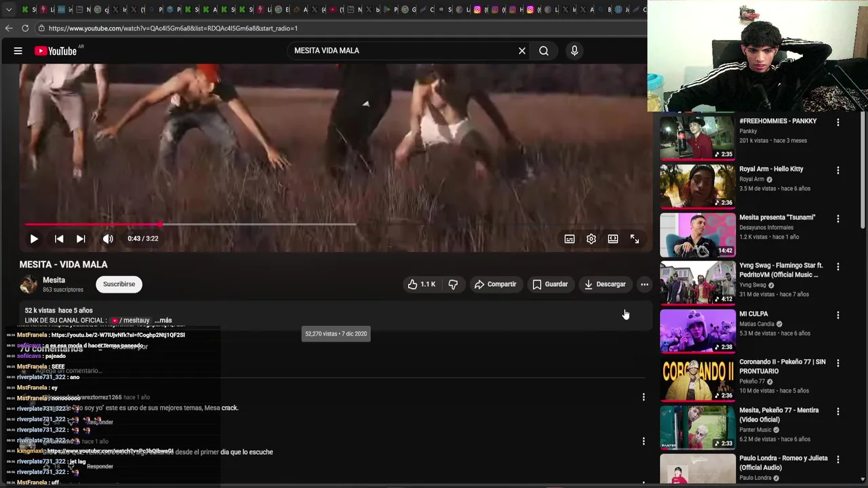This screenshot has width=868, height=488.
Task: Clear the search box with X icon
Action: pos(522,51)
